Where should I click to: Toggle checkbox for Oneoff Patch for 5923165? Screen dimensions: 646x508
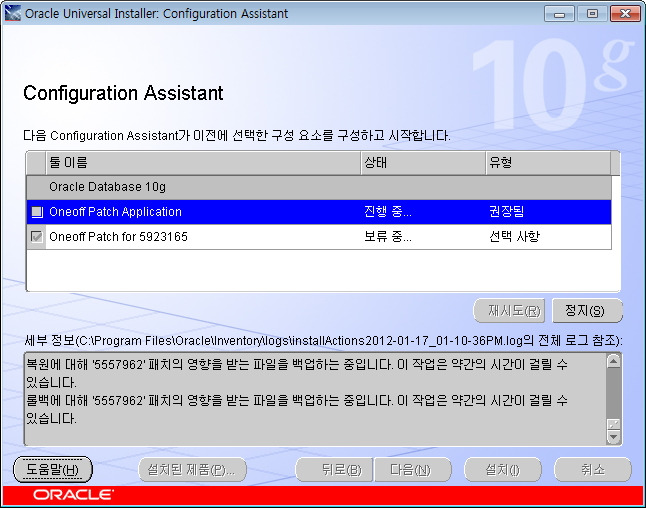37,236
